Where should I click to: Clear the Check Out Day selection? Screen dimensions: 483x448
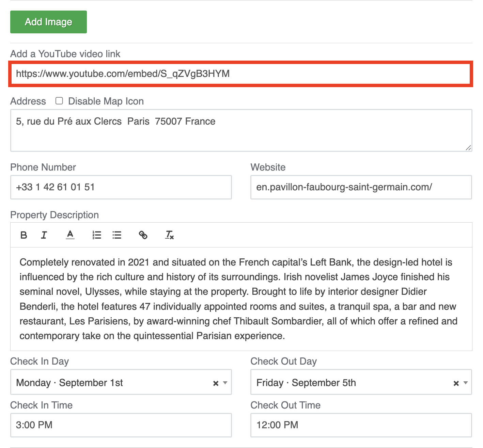tap(456, 383)
